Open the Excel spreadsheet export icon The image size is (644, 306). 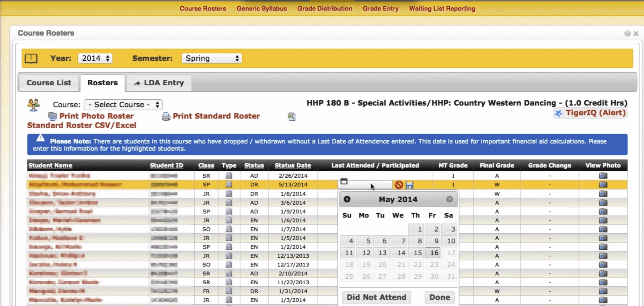tap(292, 116)
